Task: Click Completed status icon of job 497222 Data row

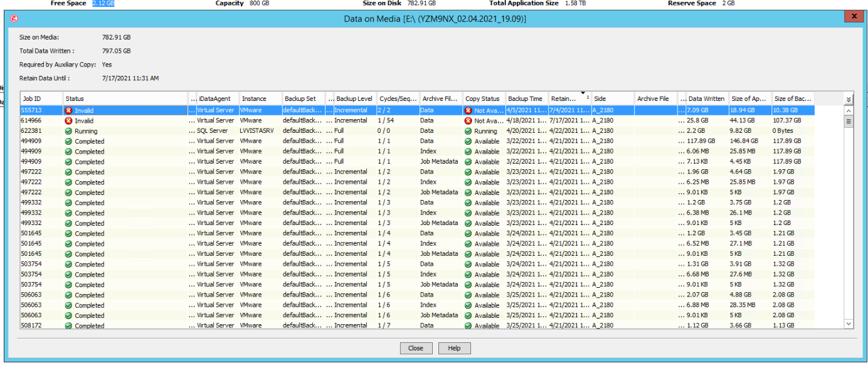Action: pyautogui.click(x=69, y=172)
